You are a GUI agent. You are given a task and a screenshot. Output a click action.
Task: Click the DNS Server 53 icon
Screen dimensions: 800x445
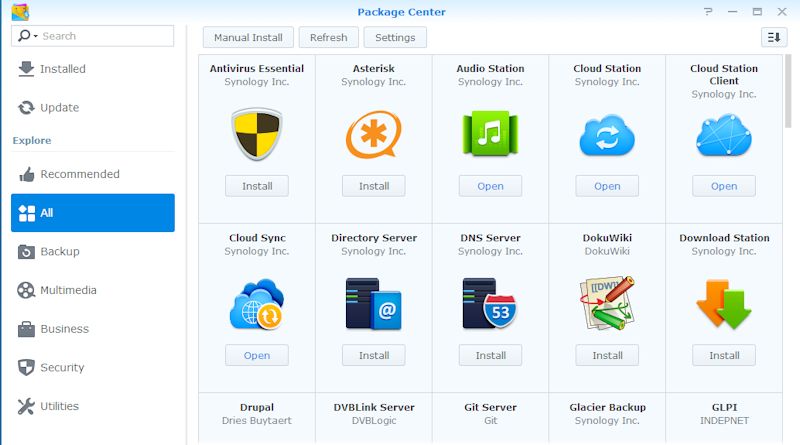pyautogui.click(x=490, y=304)
